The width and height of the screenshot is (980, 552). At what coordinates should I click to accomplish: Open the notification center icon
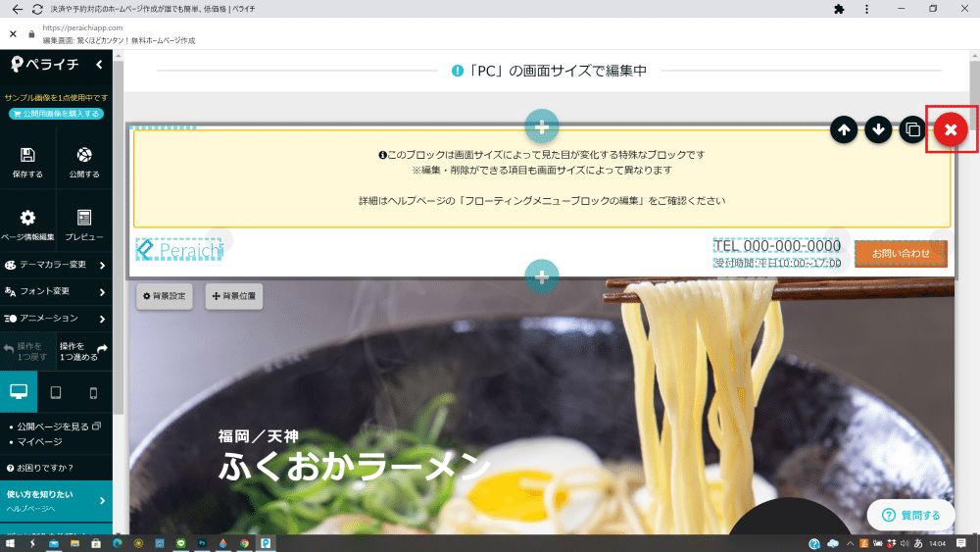click(x=961, y=543)
